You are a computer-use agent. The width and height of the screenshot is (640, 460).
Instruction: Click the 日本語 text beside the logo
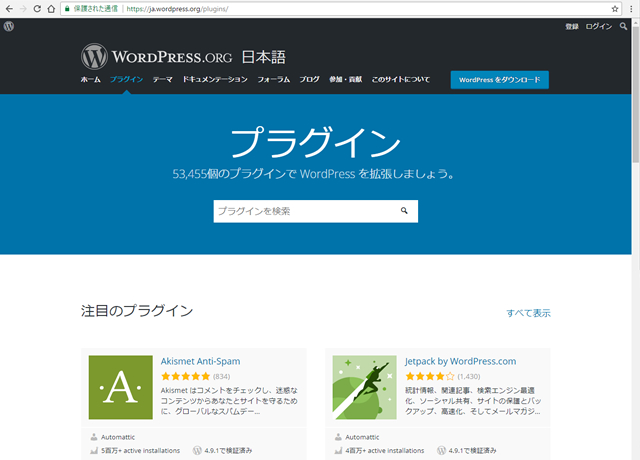pyautogui.click(x=264, y=57)
